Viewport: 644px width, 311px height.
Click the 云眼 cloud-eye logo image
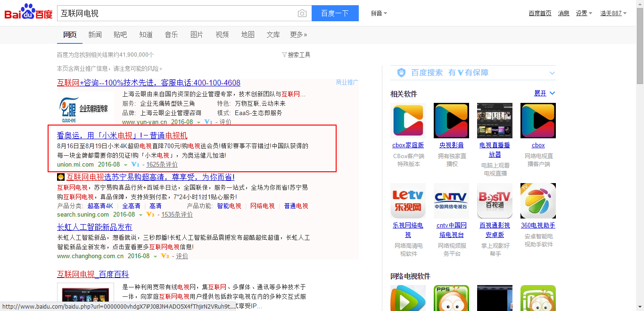click(85, 109)
